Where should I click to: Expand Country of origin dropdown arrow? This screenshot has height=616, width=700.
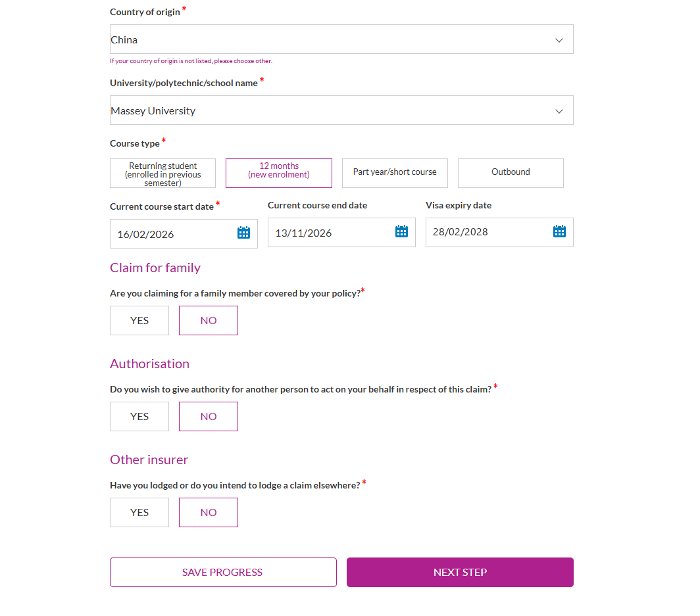click(x=559, y=40)
